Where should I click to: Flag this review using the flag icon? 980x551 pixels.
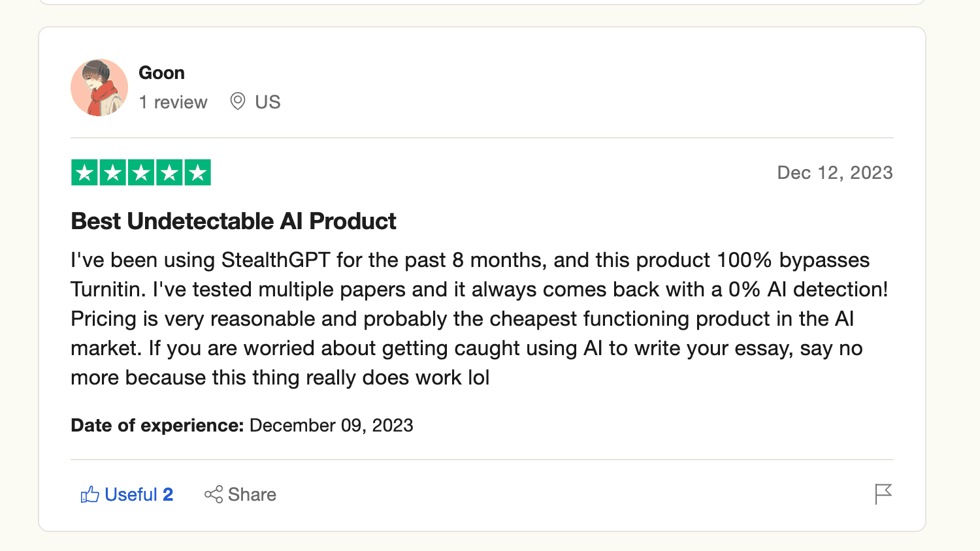(x=883, y=494)
